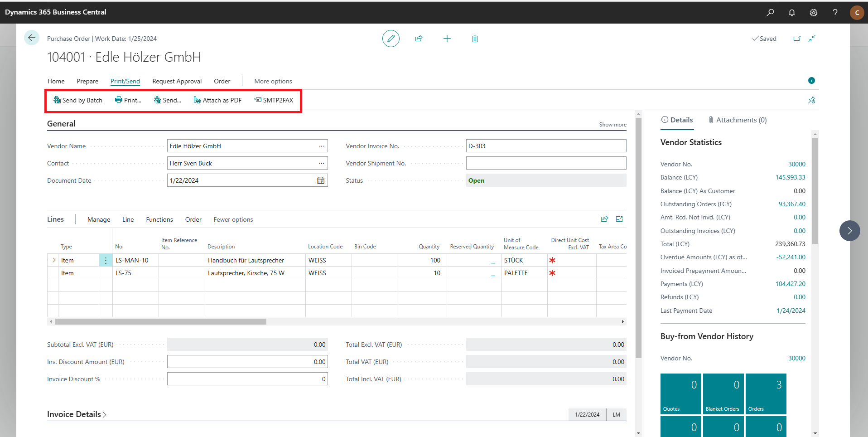This screenshot has height=437, width=868.
Task: Open the Lines Order menu
Action: [193, 219]
